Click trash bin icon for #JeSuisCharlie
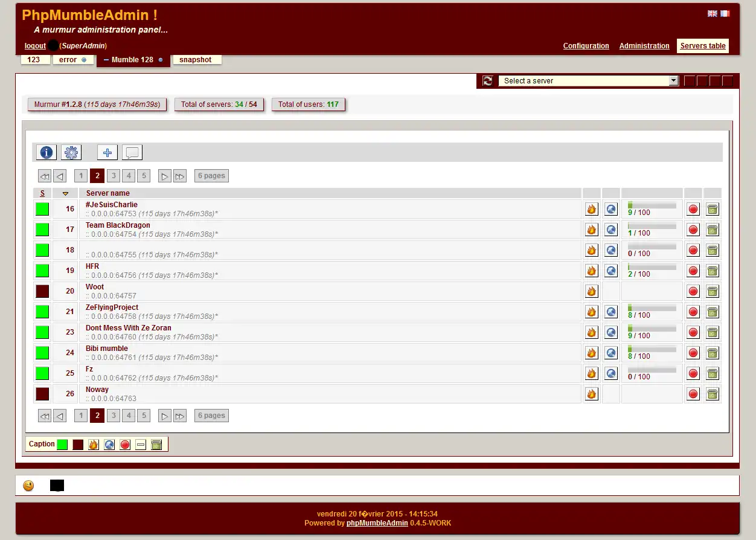 coord(713,209)
